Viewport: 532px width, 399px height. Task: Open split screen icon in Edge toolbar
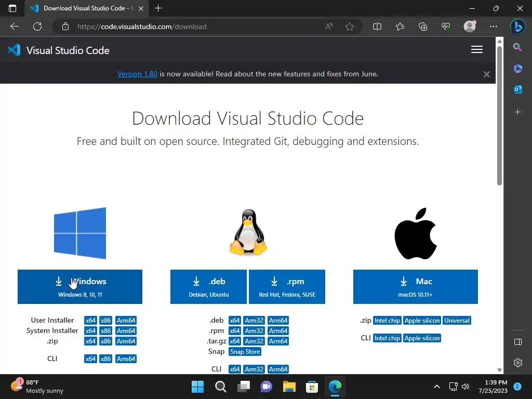pyautogui.click(x=377, y=26)
